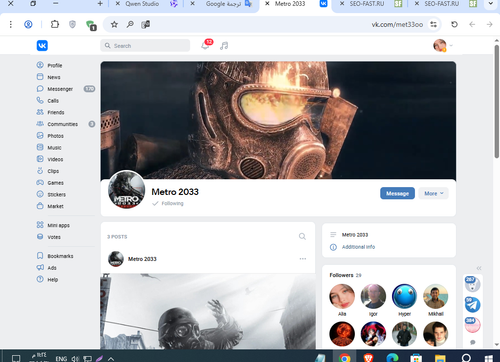Viewport: 500px width, 362px height.
Task: Search posts with magnifier icon
Action: (302, 236)
